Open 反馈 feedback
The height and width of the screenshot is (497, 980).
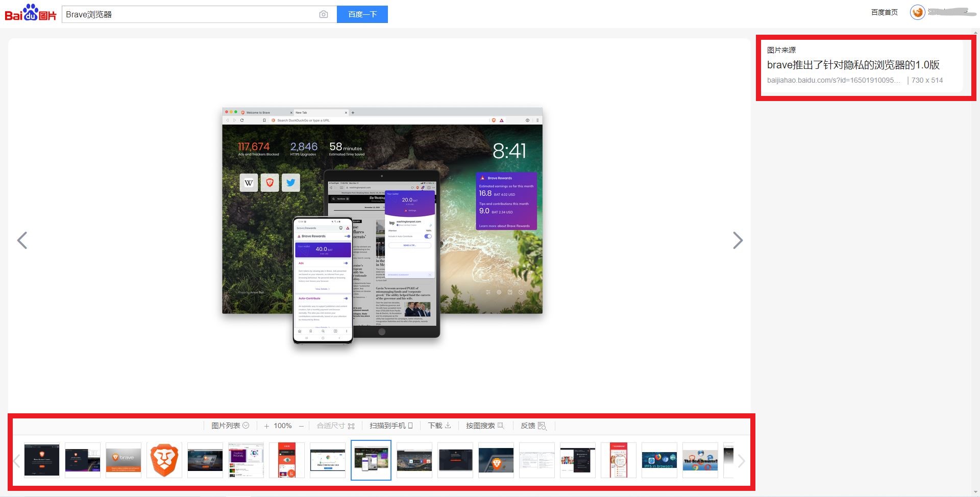[533, 426]
